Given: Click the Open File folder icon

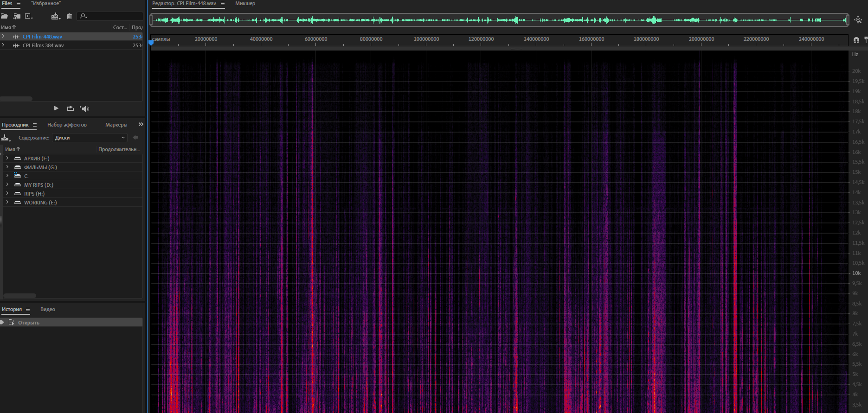Looking at the screenshot, I should [x=5, y=16].
